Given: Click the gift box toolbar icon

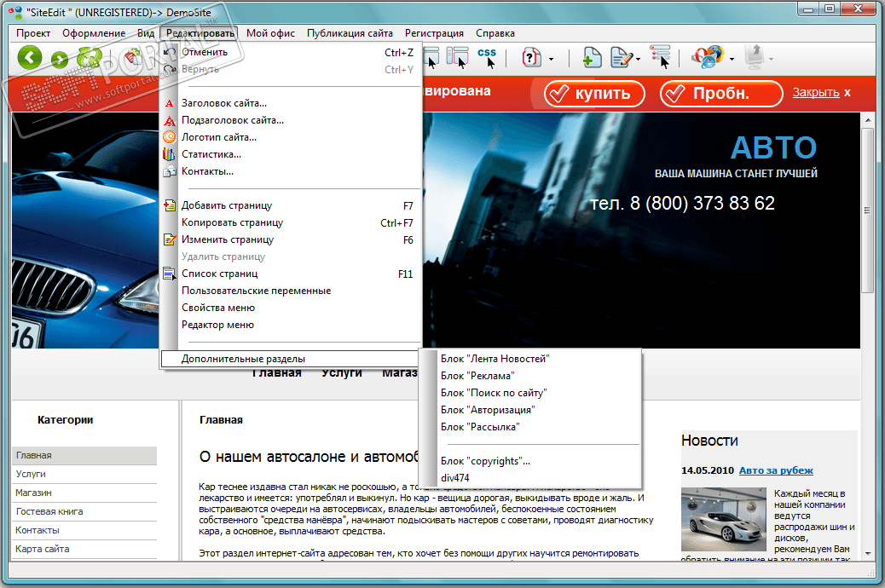Looking at the screenshot, I should pos(133,56).
